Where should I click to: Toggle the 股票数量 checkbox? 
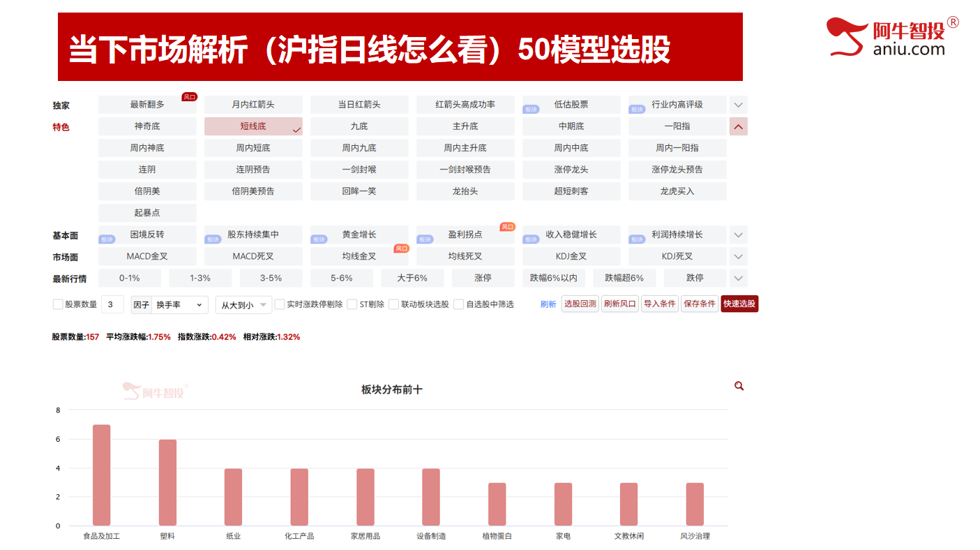click(x=58, y=304)
